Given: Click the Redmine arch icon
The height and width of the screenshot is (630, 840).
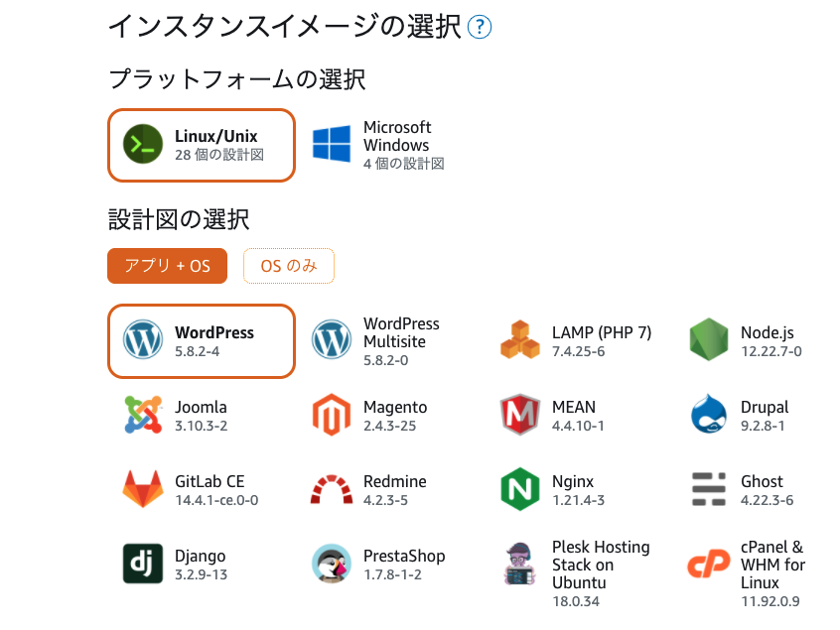Looking at the screenshot, I should coord(332,489).
